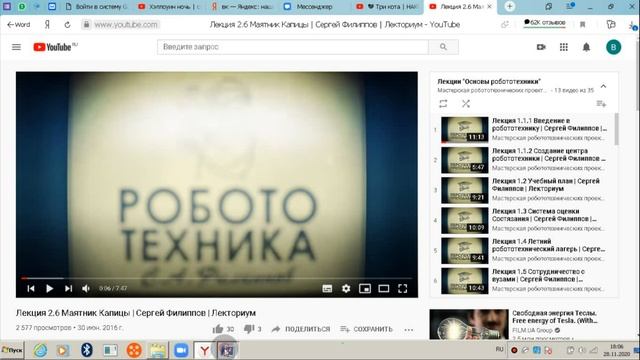Skip to previous video in playlist
640x360 pixels.
[x=31, y=289]
